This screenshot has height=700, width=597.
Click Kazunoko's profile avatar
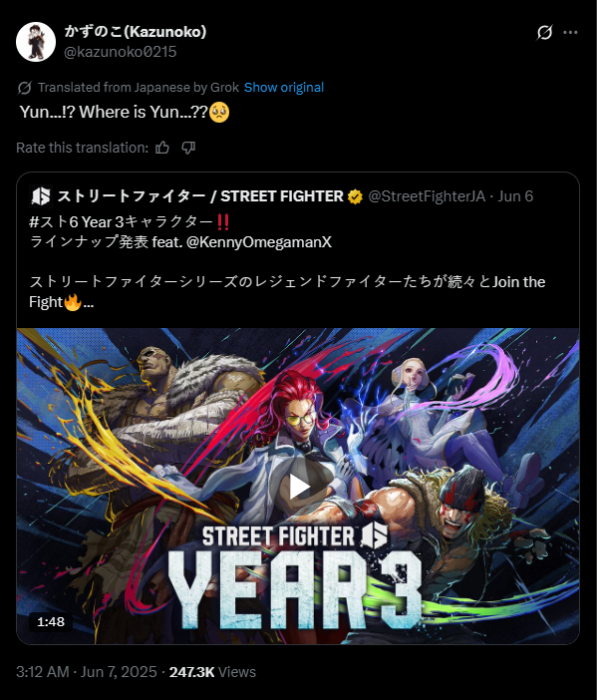[x=36, y=42]
